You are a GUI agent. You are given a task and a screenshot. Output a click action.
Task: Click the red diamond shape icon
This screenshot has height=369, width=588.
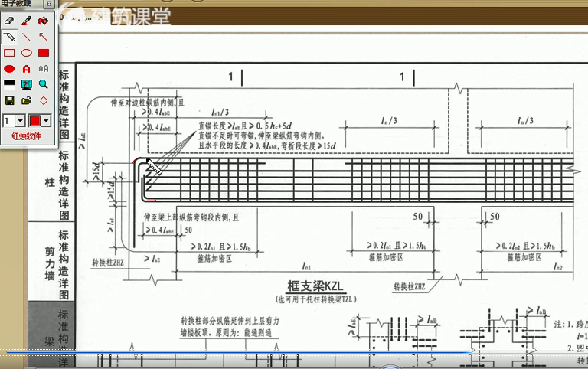(44, 100)
